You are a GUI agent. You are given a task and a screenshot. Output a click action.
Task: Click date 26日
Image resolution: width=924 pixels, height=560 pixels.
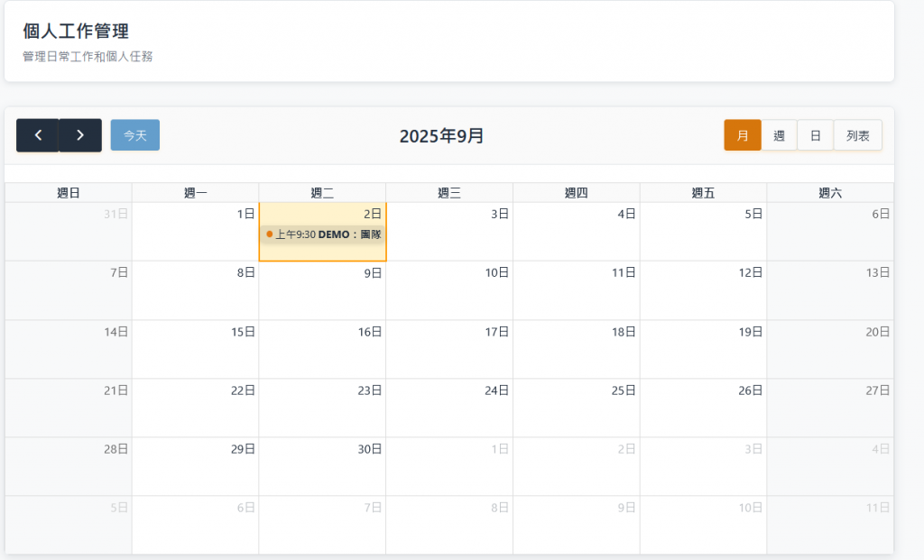tap(751, 390)
